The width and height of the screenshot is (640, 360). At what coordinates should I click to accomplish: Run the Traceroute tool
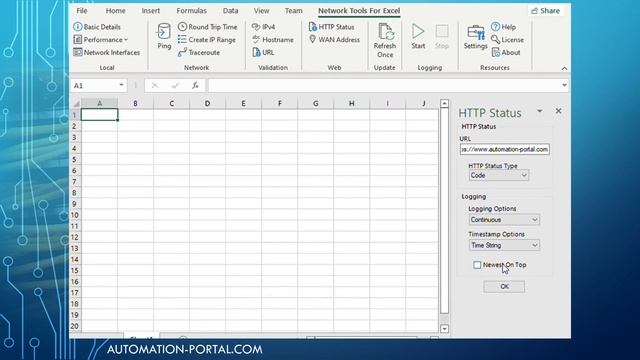[199, 52]
